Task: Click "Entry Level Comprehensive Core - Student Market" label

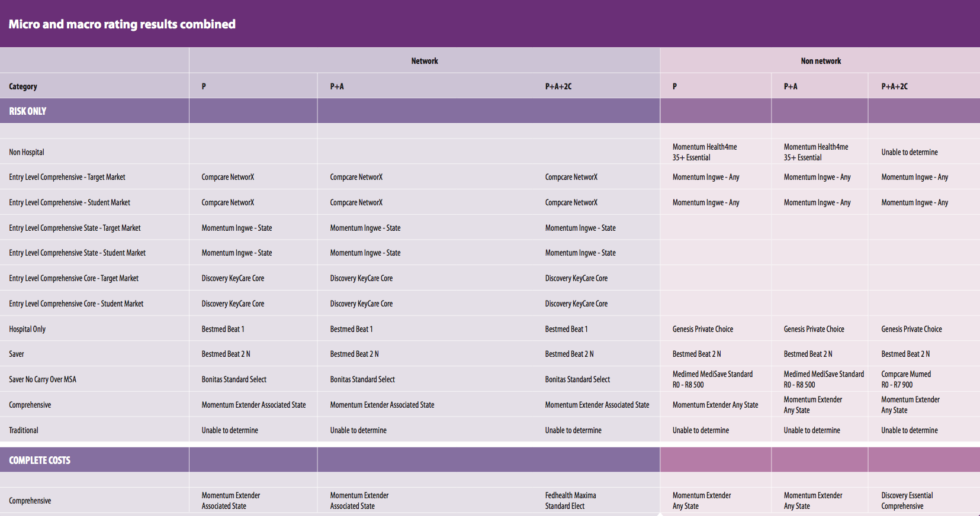Action: (x=76, y=304)
